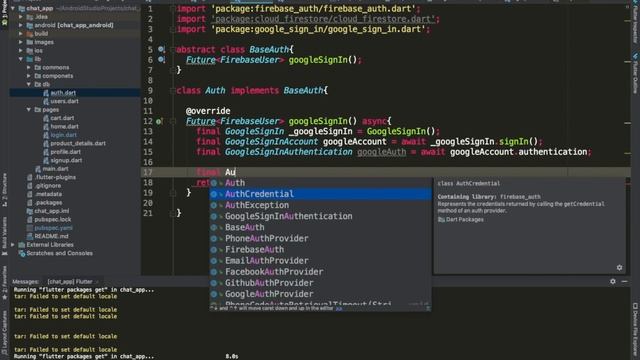Expand the .idea folder
Image resolution: width=640 pixels, height=360 pixels.
pos(21,17)
